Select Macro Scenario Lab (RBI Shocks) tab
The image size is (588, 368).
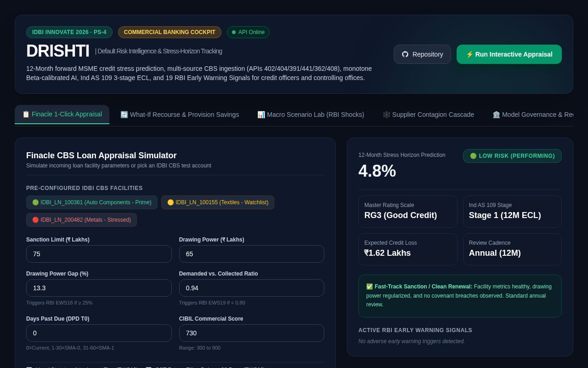[311, 115]
